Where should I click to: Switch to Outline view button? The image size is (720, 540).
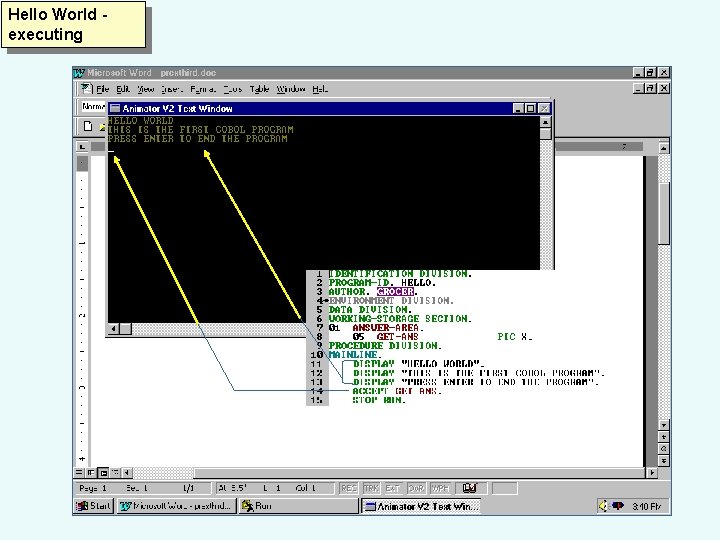coord(115,472)
